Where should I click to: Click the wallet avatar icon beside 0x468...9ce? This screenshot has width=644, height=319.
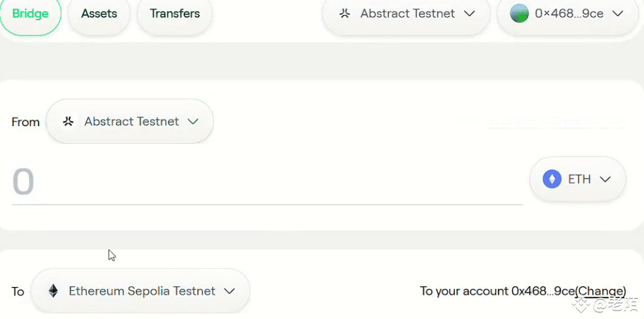(x=519, y=14)
